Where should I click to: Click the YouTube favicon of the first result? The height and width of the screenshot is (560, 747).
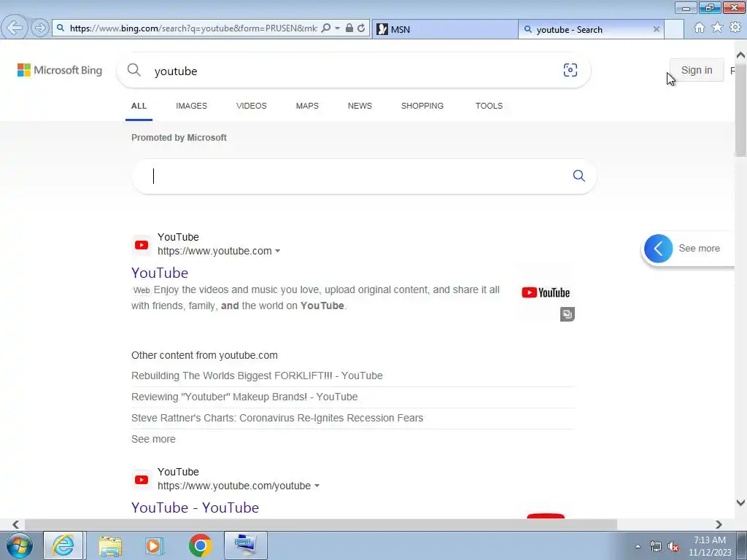point(141,245)
